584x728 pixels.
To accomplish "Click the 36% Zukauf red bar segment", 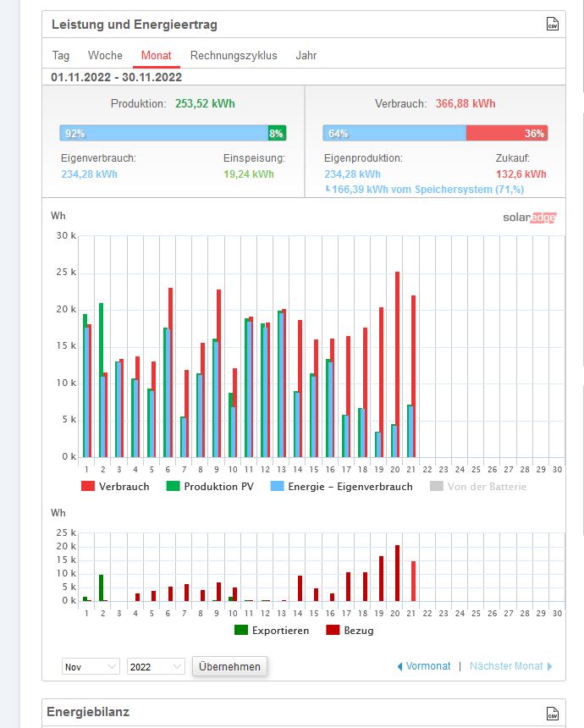I will pyautogui.click(x=507, y=133).
